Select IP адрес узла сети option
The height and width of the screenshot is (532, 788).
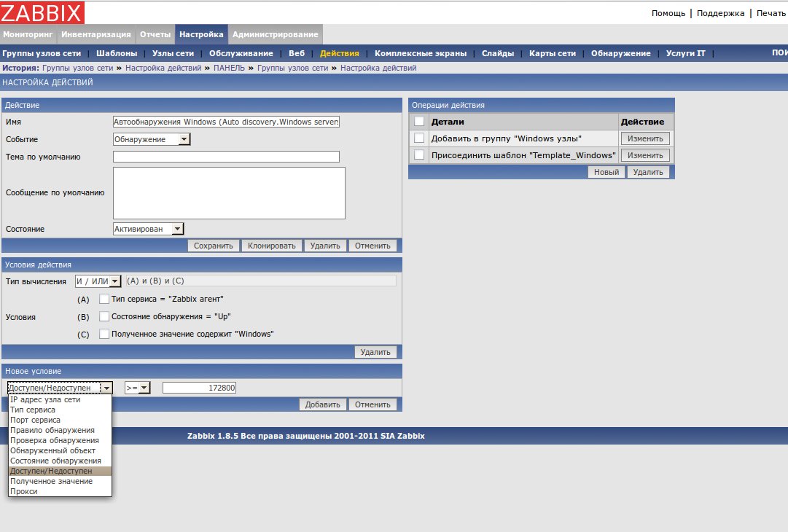click(60, 399)
